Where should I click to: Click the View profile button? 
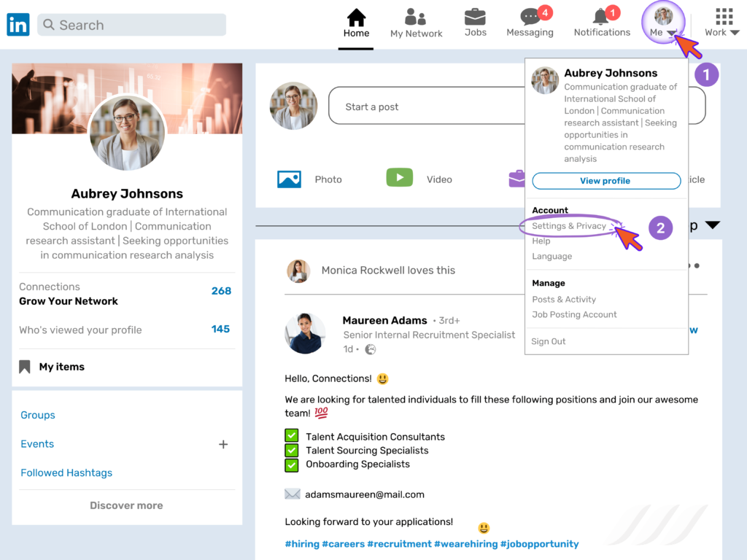[x=605, y=181]
